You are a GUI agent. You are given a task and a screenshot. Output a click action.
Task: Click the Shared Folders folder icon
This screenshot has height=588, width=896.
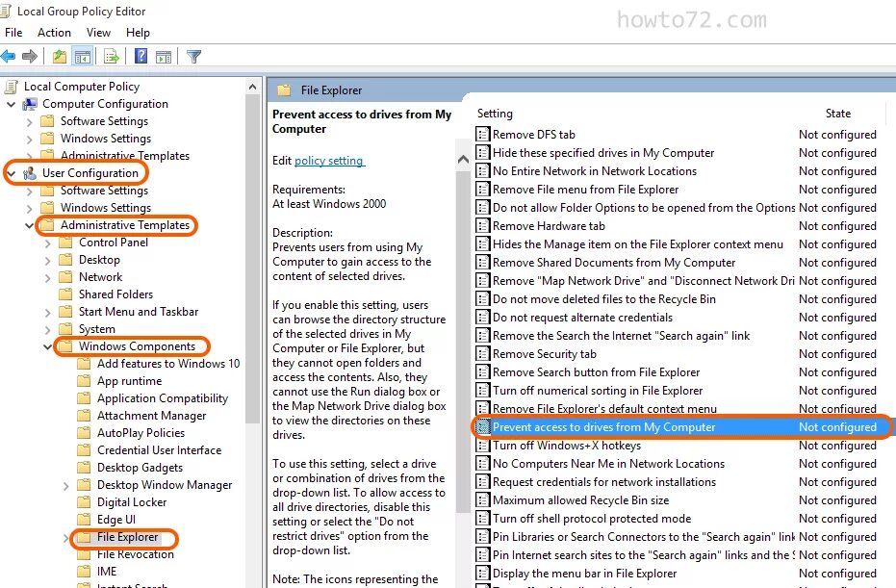coord(66,294)
